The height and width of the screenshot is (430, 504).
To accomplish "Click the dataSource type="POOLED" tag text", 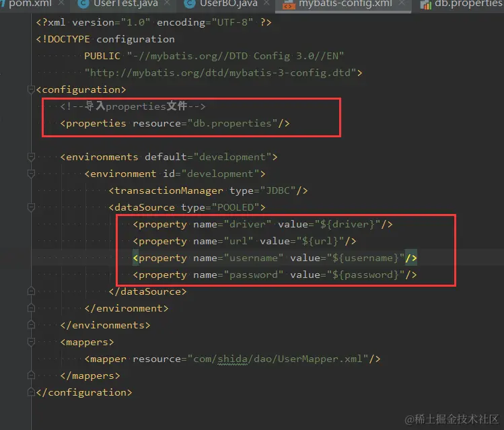I will pyautogui.click(x=187, y=207).
